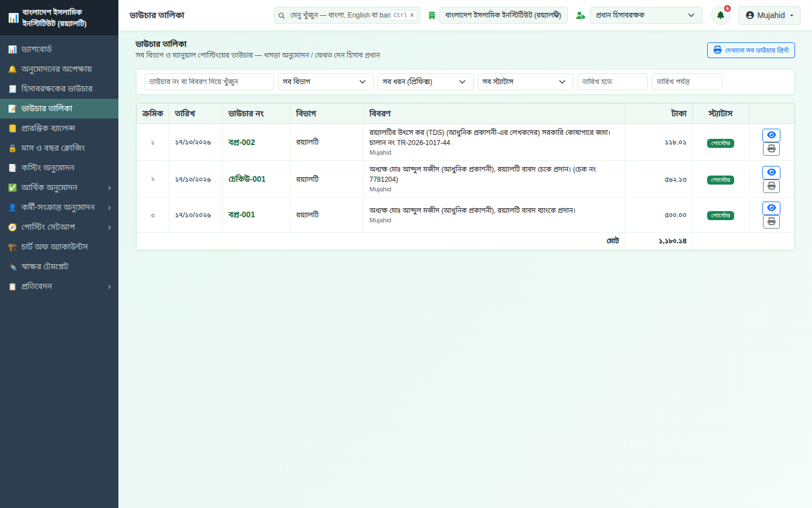The height and width of the screenshot is (508, 812).
Task: View voucher চেকিউ-001 with the eye icon
Action: click(771, 172)
